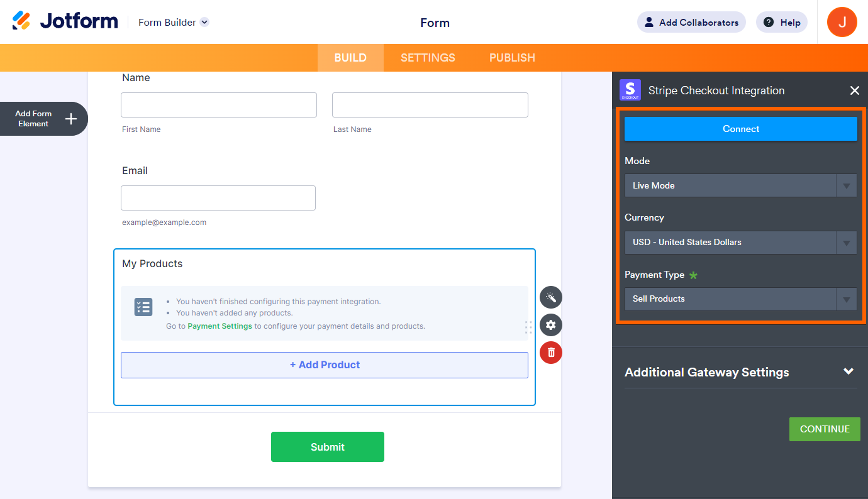Open the products field gear properties
The height and width of the screenshot is (499, 868).
(x=551, y=325)
